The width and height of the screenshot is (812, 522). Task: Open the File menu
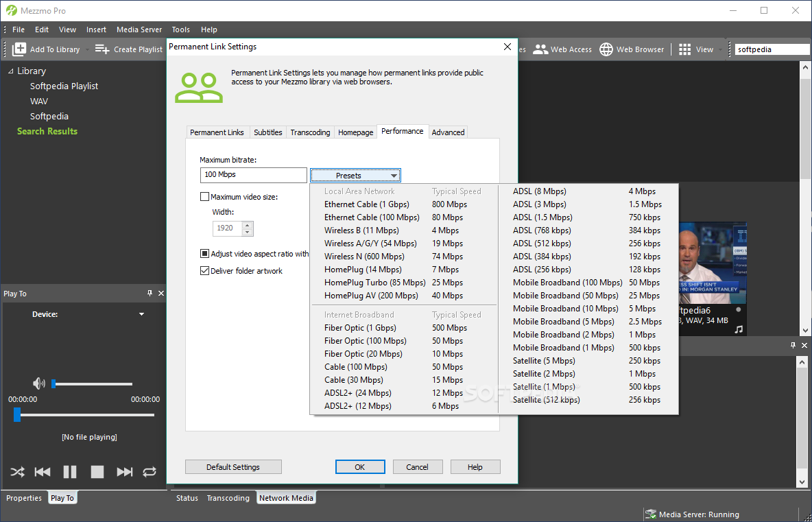coord(18,29)
